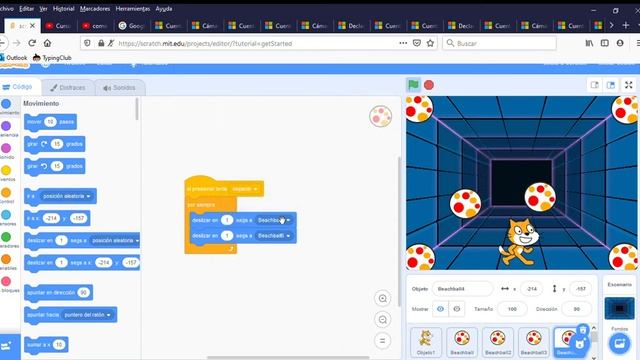The image size is (640, 360).
Task: Select Sensores light blue category circle
Action: [x=6, y=215]
